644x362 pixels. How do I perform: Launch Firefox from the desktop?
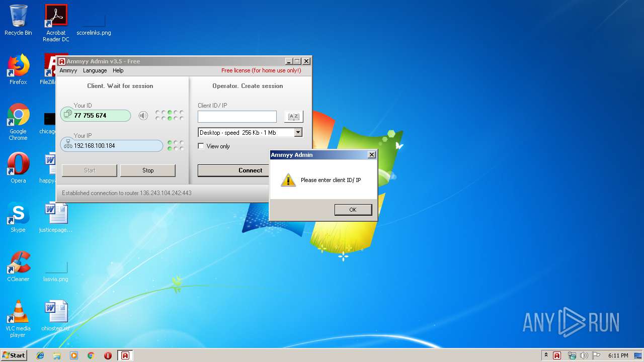(18, 69)
